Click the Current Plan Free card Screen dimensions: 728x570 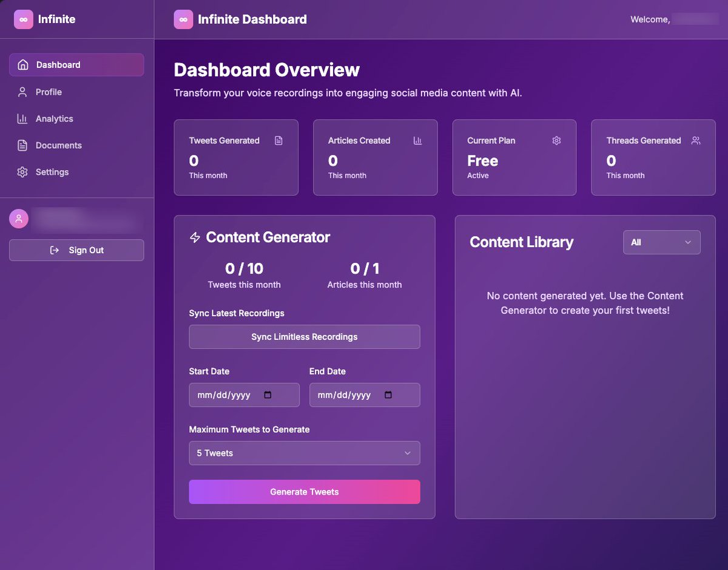tap(514, 157)
